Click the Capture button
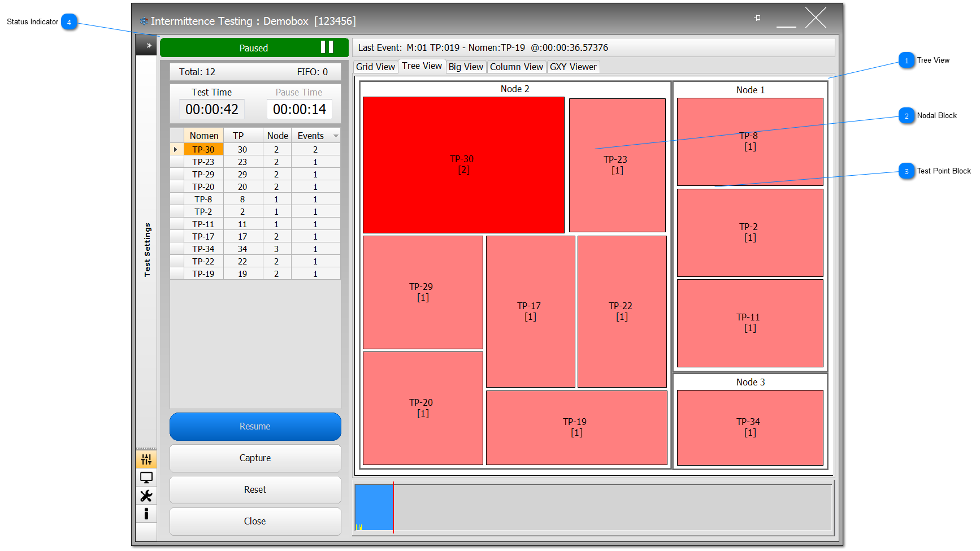 tap(255, 458)
